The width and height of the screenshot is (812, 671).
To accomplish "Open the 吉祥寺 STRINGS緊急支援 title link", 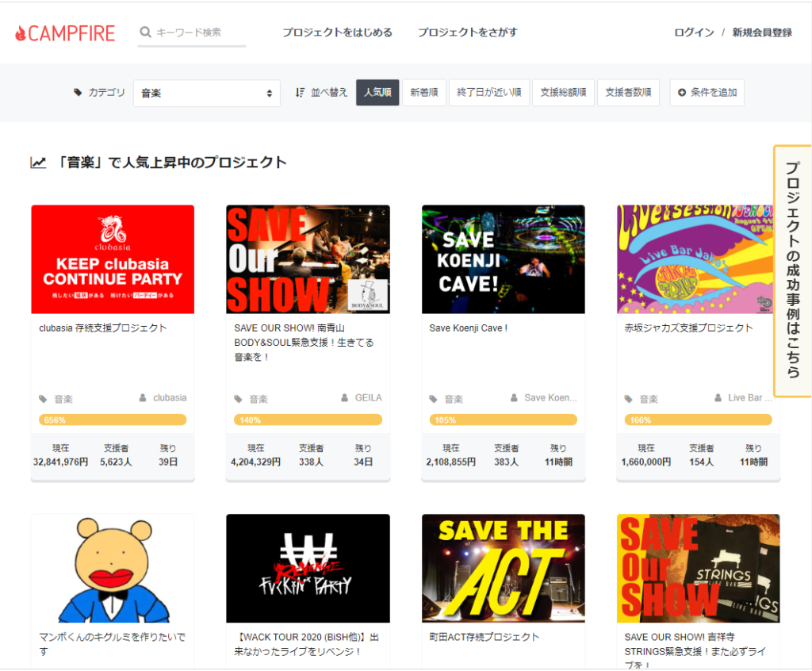I will [695, 651].
